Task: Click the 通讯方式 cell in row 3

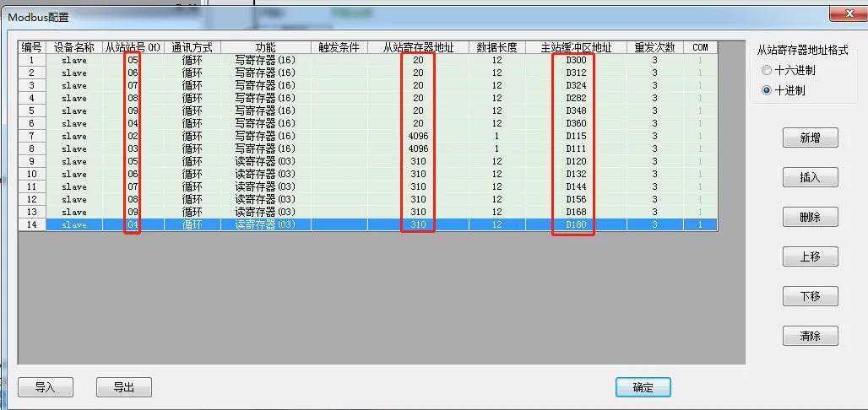Action: click(192, 85)
